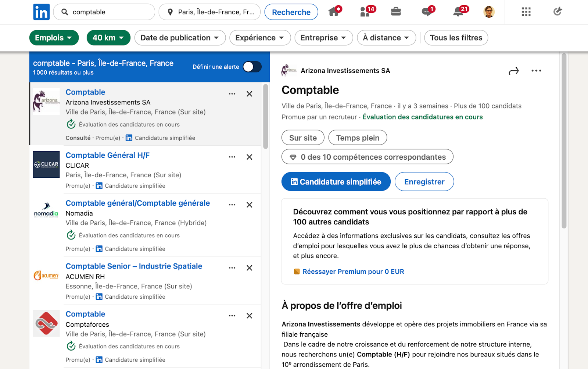Click the '1000 résultats ou plus' text

[63, 72]
